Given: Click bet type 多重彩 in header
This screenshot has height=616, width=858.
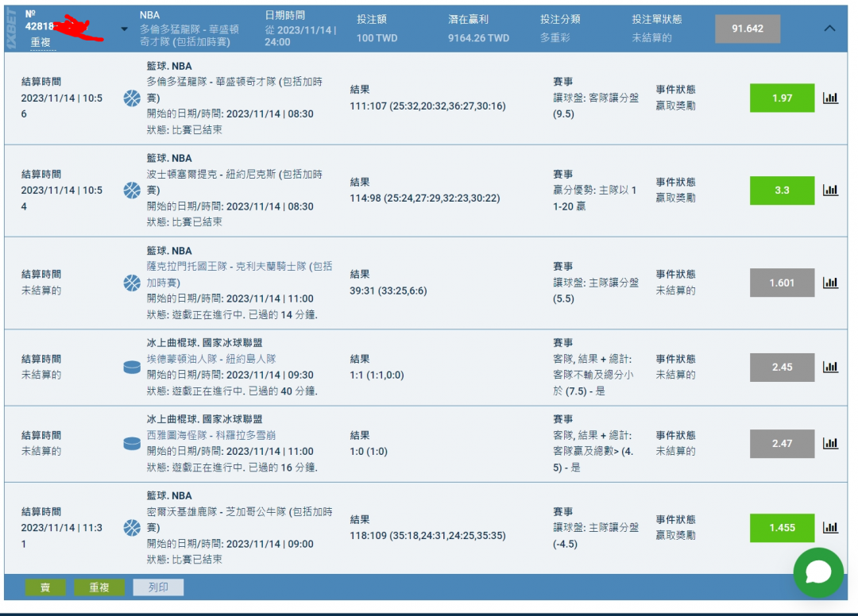Looking at the screenshot, I should [x=555, y=38].
